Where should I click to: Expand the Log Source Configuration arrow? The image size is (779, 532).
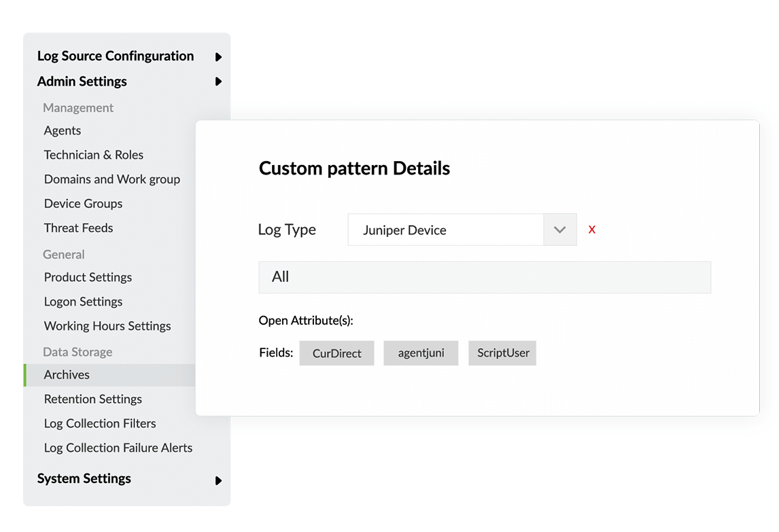tap(218, 57)
